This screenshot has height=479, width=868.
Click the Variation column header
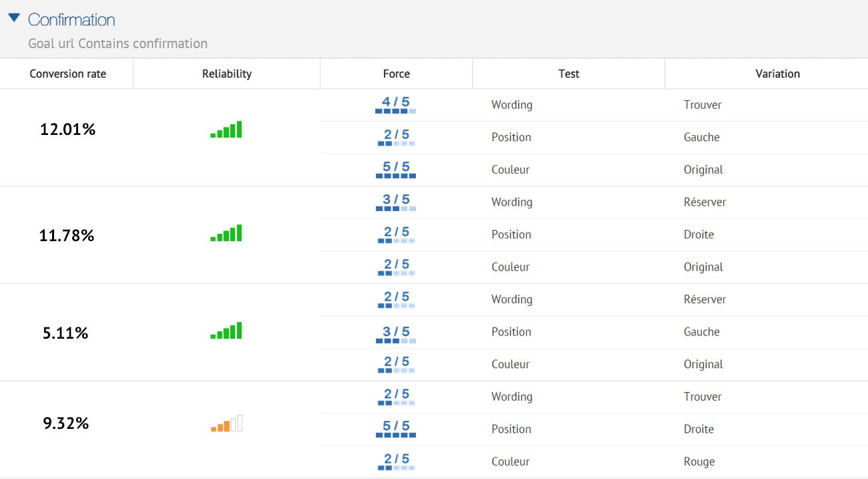[x=778, y=73]
